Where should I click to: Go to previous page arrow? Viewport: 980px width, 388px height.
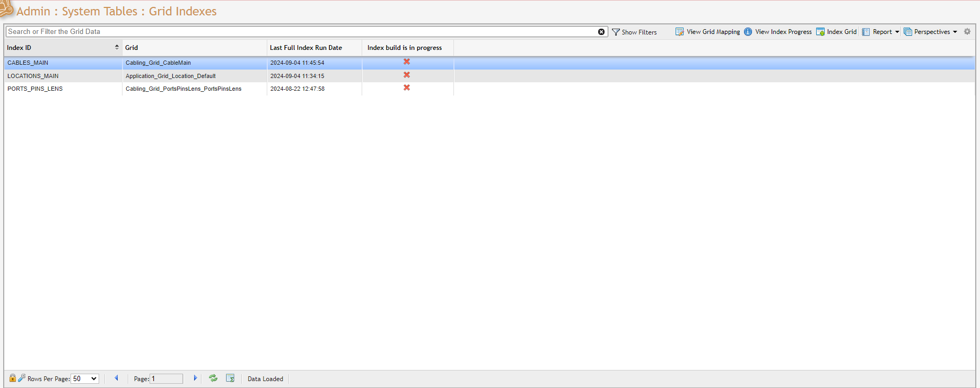[x=117, y=378]
